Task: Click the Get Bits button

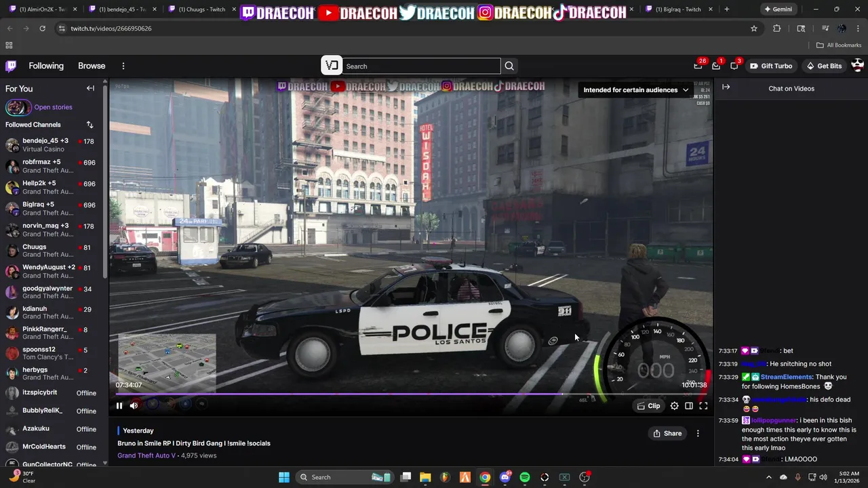Action: coord(824,66)
